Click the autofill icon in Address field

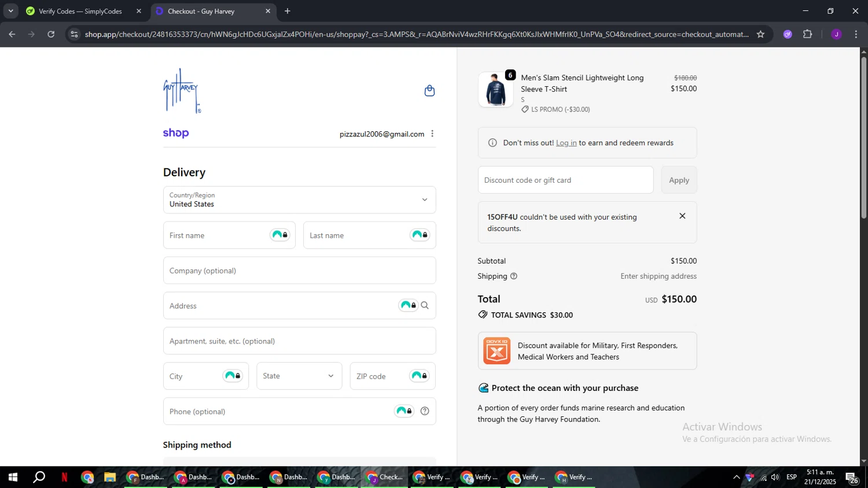(409, 305)
